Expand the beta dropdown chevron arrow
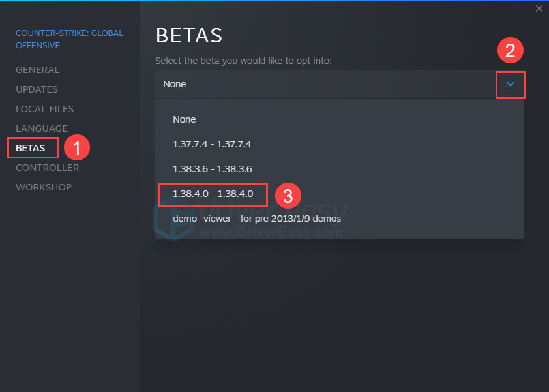549x392 pixels. pos(510,84)
